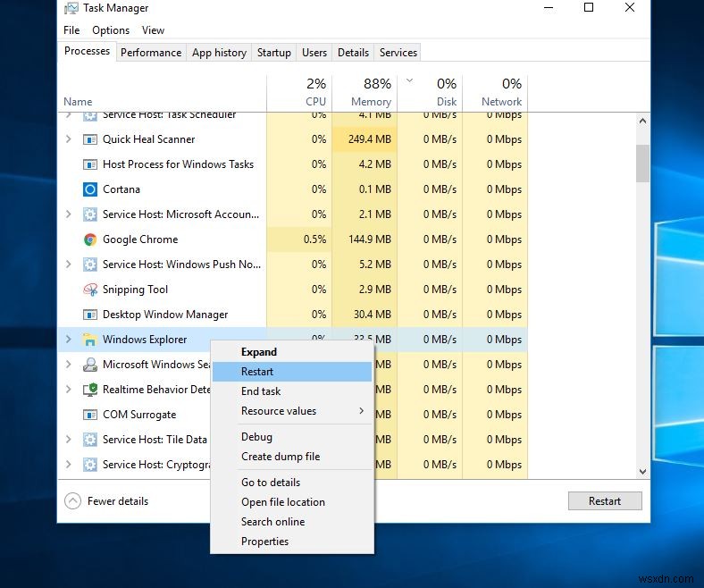Sort by the Memory column header
This screenshot has width=704, height=588.
pos(365,93)
